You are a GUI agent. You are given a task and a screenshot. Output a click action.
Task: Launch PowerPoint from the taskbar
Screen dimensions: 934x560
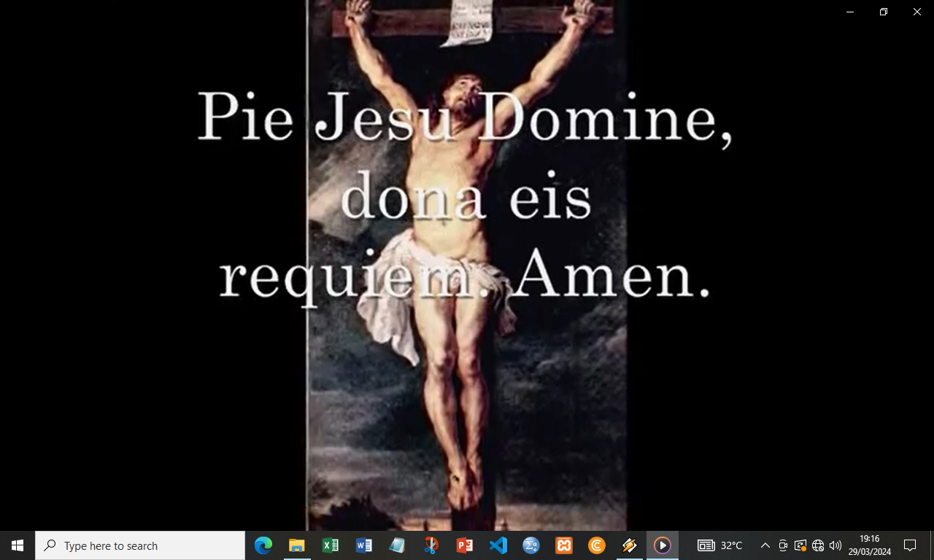coord(464,545)
